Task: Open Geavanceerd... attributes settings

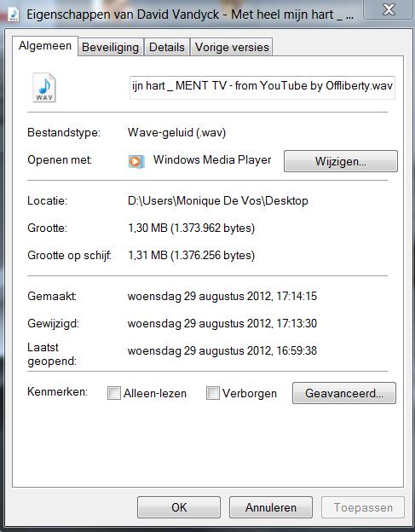Action: coord(344,393)
